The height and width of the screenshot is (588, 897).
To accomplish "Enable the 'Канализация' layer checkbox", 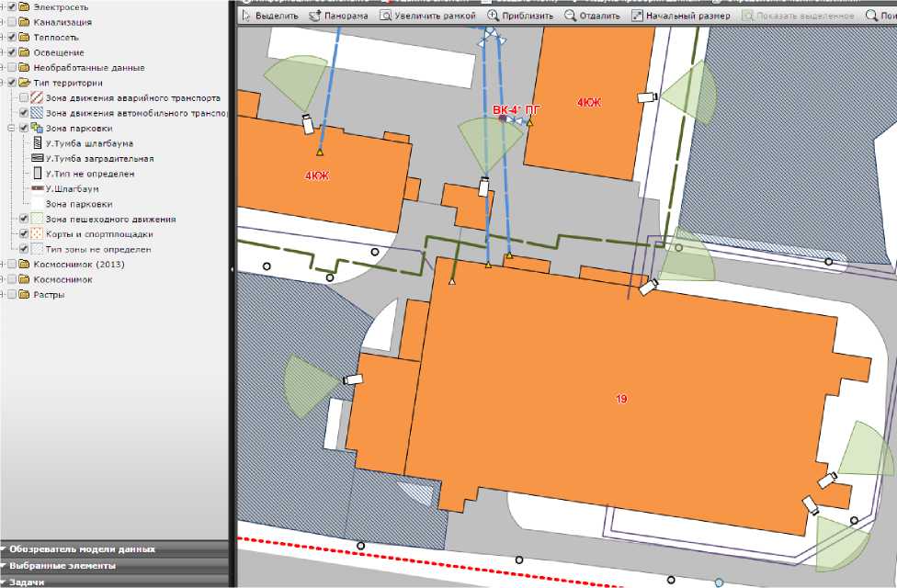I will [12, 22].
